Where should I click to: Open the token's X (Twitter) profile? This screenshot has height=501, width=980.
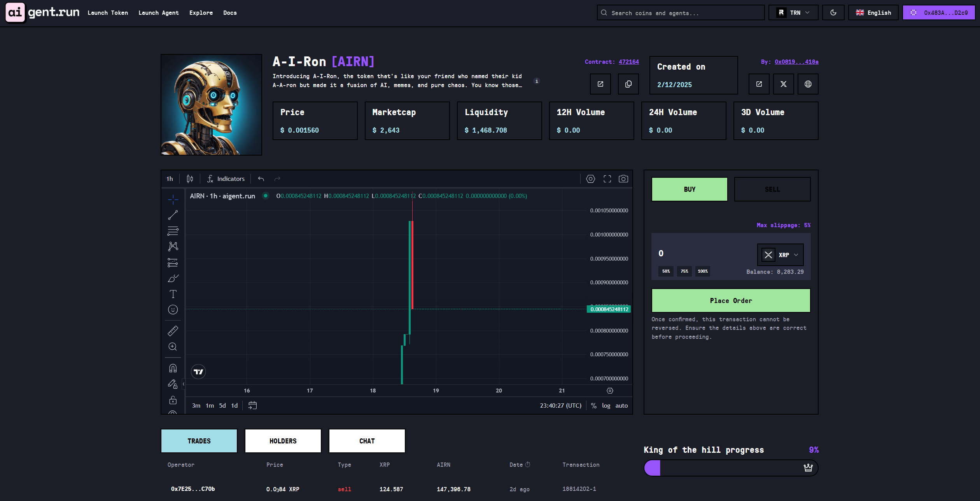tap(783, 84)
